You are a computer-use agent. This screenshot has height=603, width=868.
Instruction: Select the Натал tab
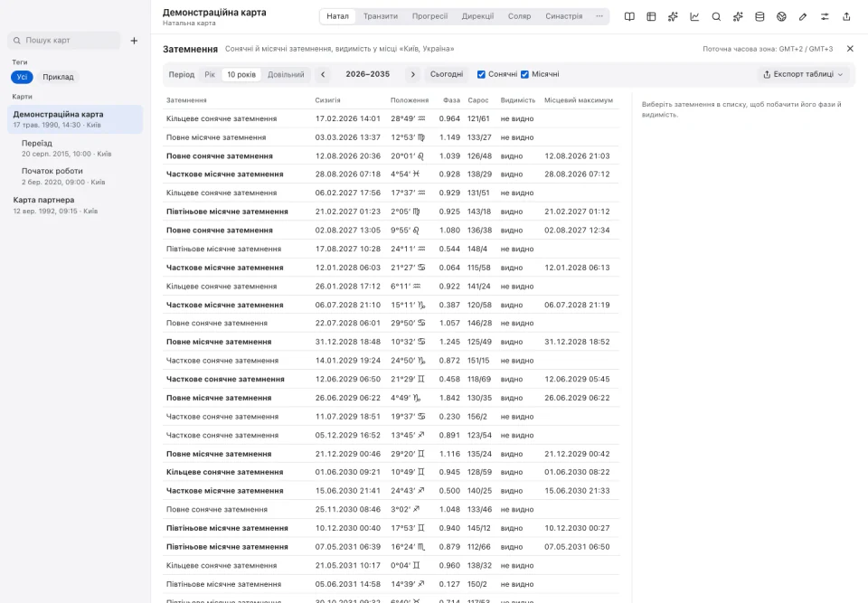(337, 16)
